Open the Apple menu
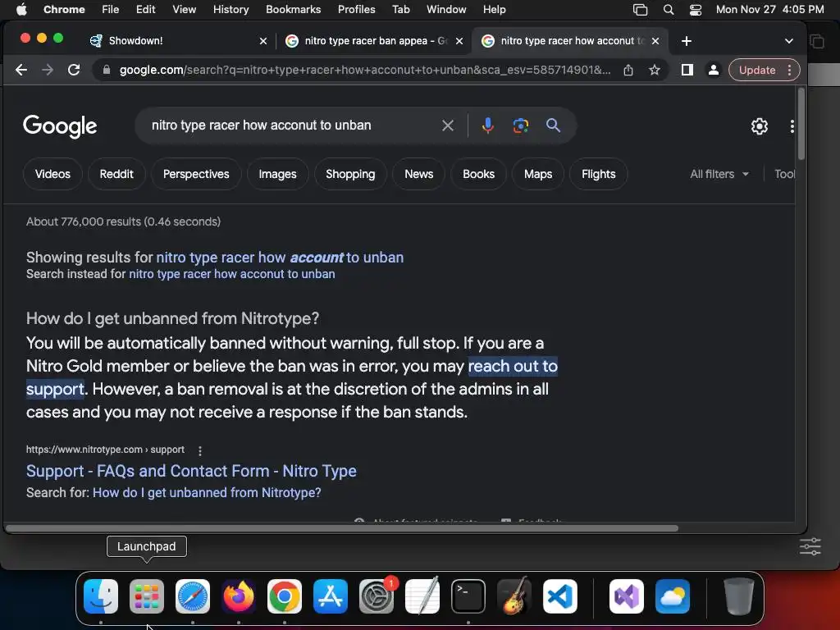 coord(21,9)
